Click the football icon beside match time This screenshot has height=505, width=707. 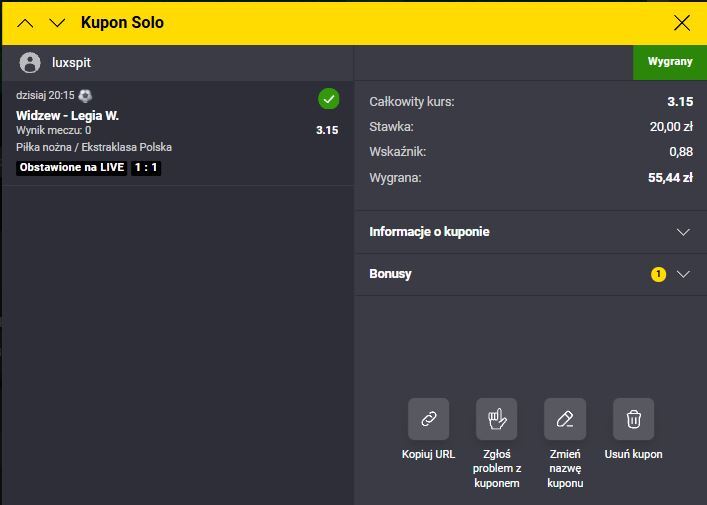(x=85, y=95)
